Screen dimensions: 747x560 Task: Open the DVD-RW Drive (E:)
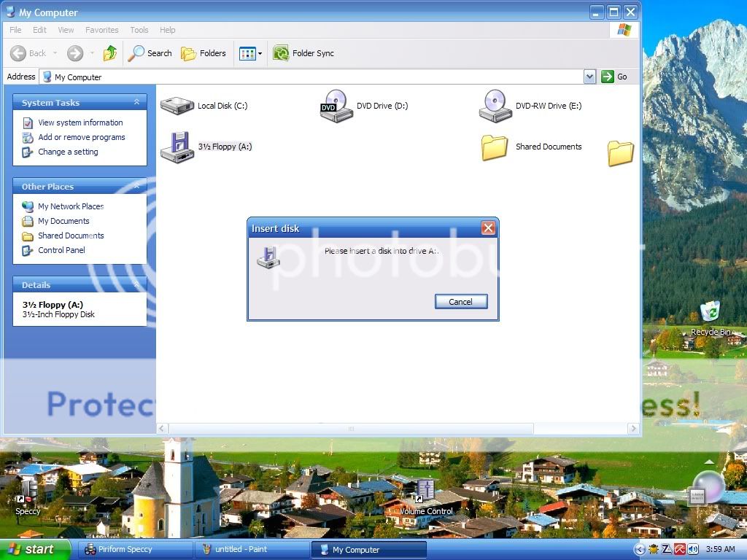[x=495, y=105]
